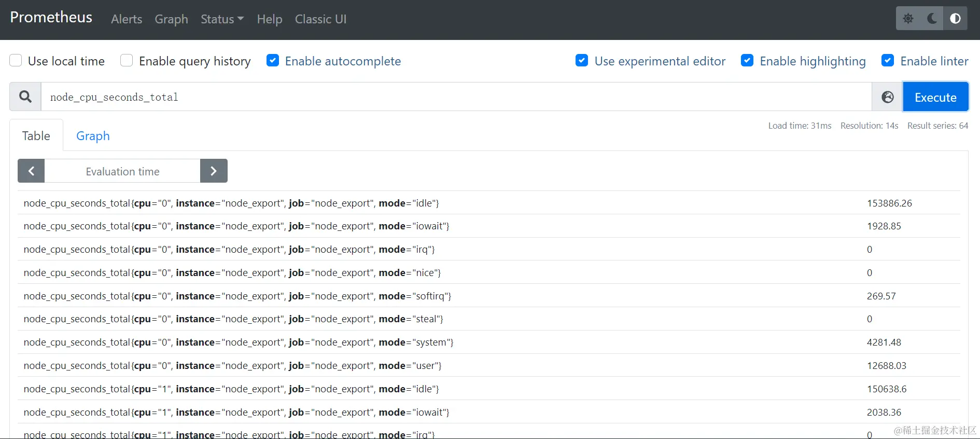Click the cpu="0" mode="nice" series row
This screenshot has width=980, height=439.
point(489,272)
